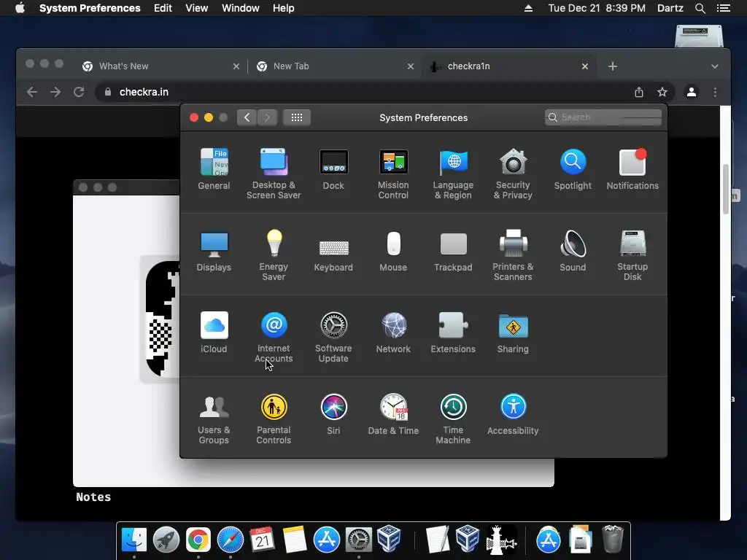The height and width of the screenshot is (560, 747).
Task: Click Chrome's back arrow
Action: point(32,92)
